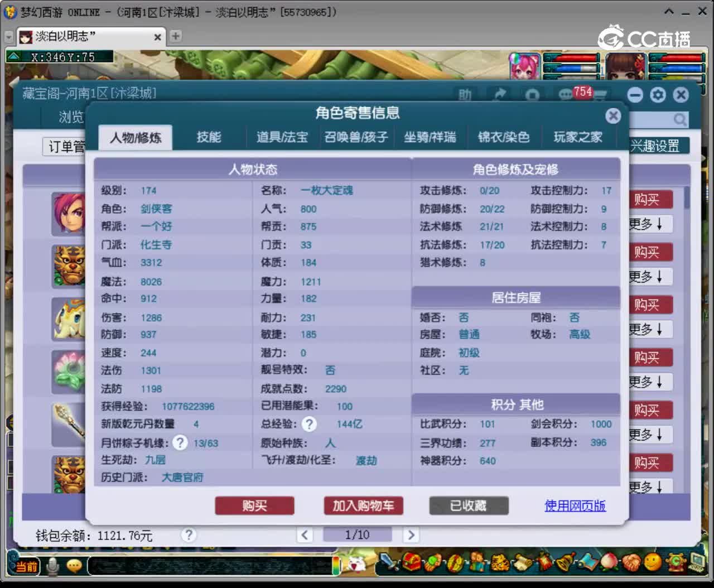Open the scroll task icon in bottom bar
This screenshot has width=714, height=588.
(523, 562)
